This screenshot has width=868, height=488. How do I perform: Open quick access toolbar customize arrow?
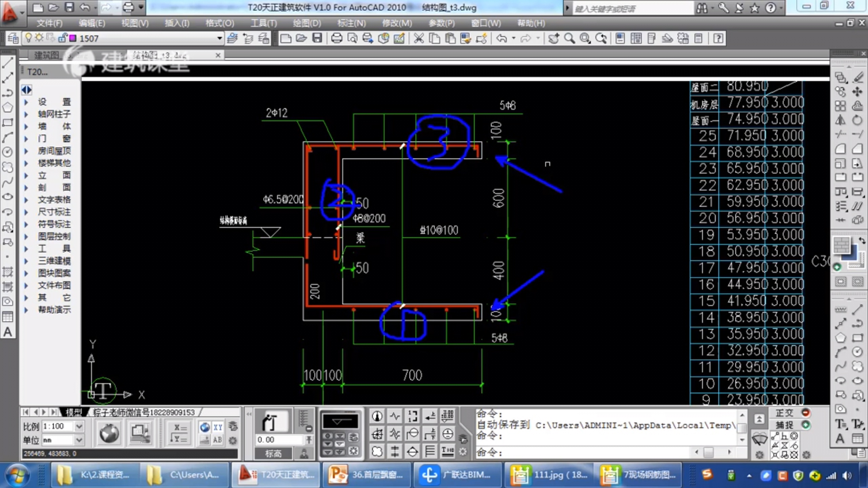141,7
